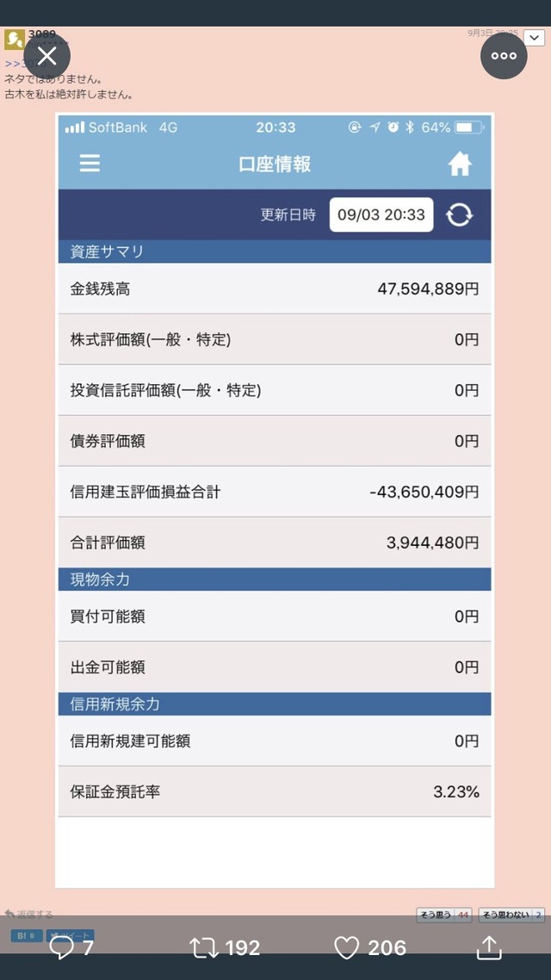This screenshot has width=551, height=980.
Task: Tap the reply speech bubble icon
Action: tap(61, 948)
